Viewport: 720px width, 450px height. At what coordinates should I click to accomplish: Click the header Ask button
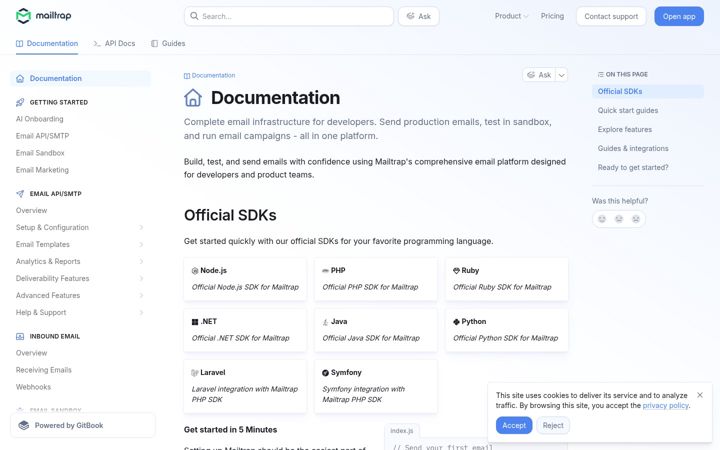pyautogui.click(x=418, y=16)
